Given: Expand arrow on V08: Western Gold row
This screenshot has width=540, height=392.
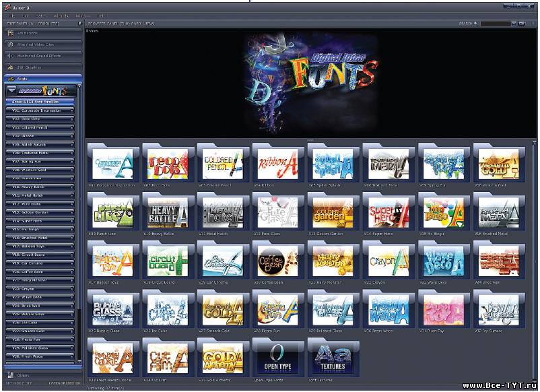Looking at the screenshot, I should point(71,170).
